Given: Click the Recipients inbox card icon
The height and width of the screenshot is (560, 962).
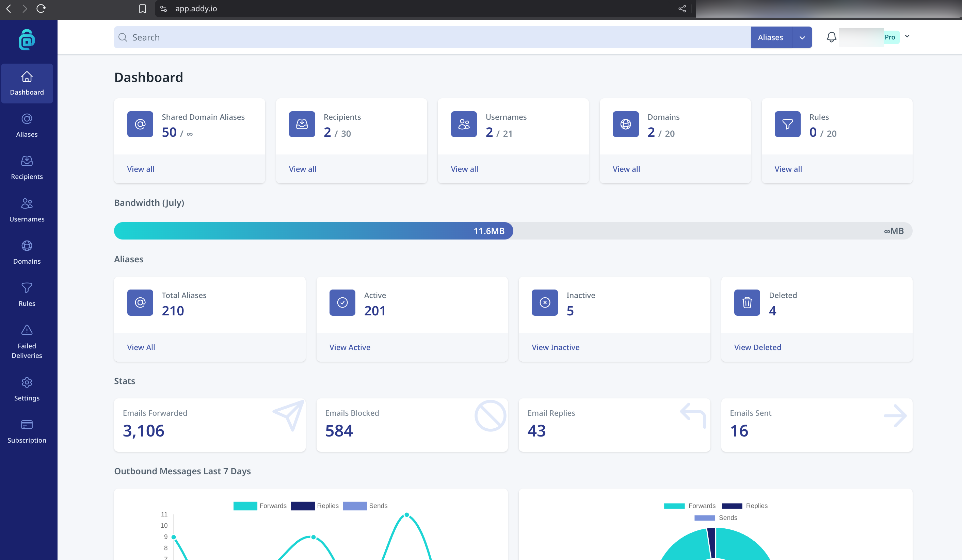Looking at the screenshot, I should coord(302,124).
